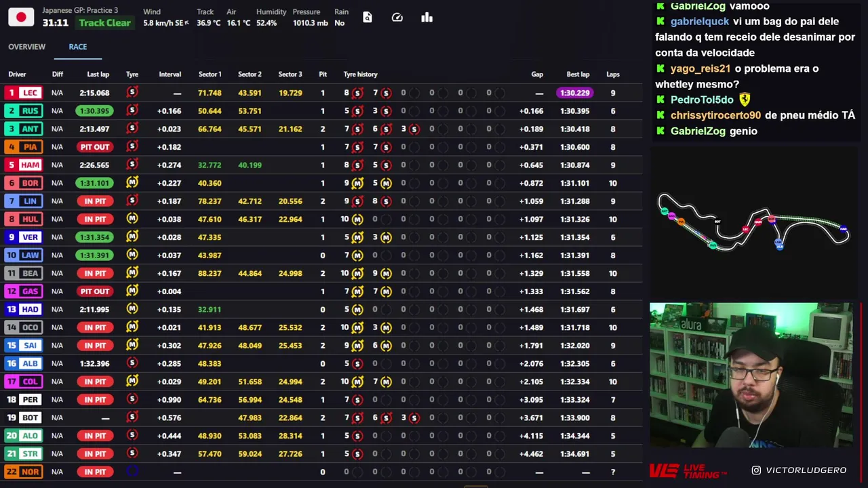The width and height of the screenshot is (868, 488).
Task: Click LEC's purple best lap 1:30.229
Action: (574, 93)
